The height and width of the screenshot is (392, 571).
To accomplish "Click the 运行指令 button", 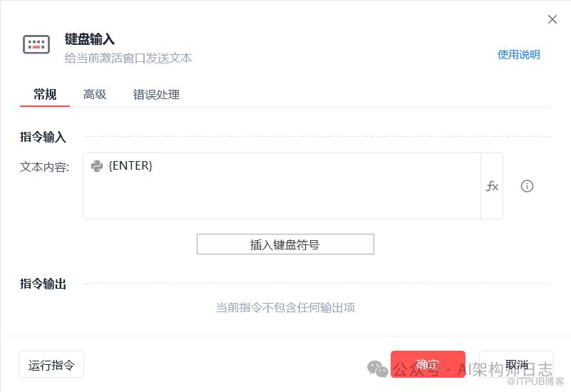I will 51,365.
